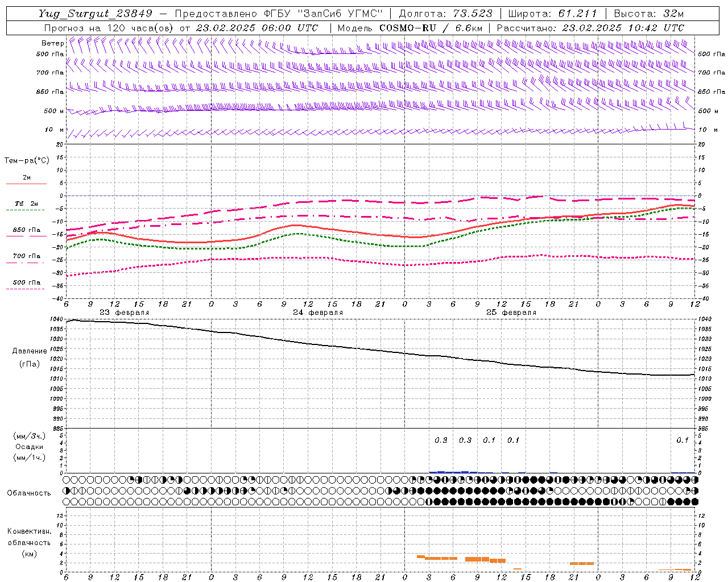
Task: Click the longitude value Долгота: 73.523
Action: click(x=445, y=14)
